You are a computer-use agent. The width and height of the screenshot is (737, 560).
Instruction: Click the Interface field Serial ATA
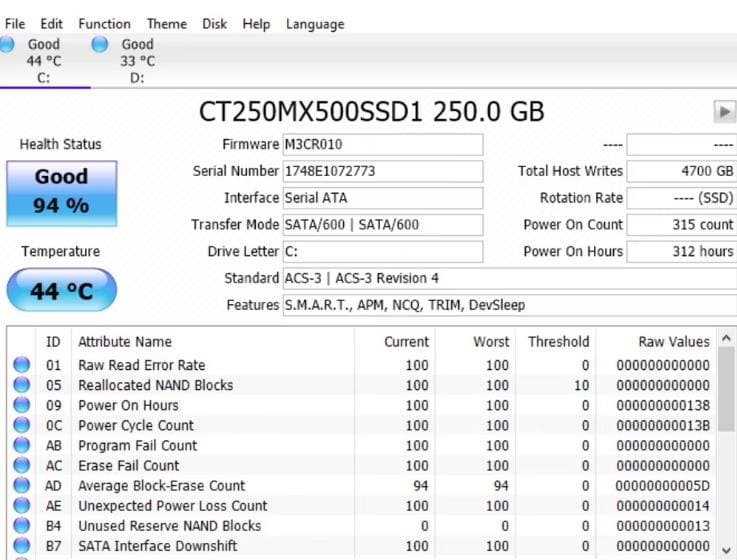383,198
